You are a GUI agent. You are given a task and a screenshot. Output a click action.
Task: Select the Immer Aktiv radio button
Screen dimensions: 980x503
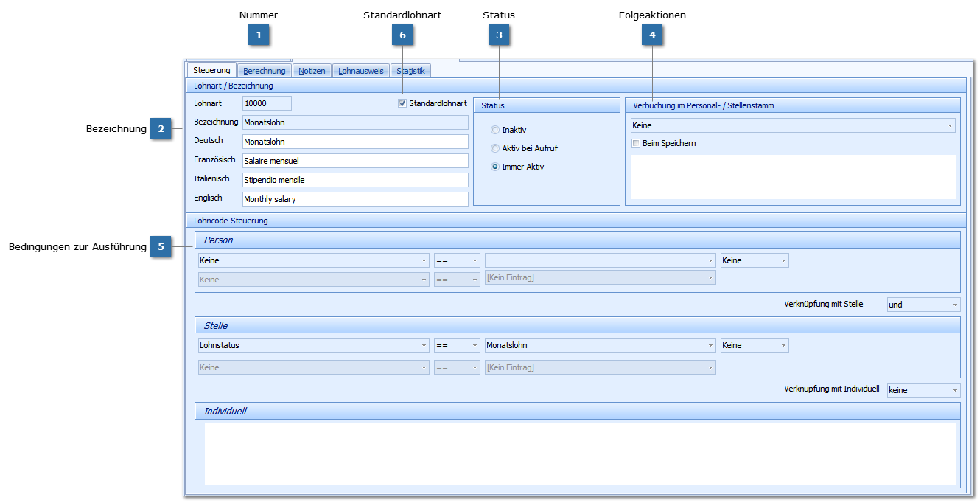495,167
